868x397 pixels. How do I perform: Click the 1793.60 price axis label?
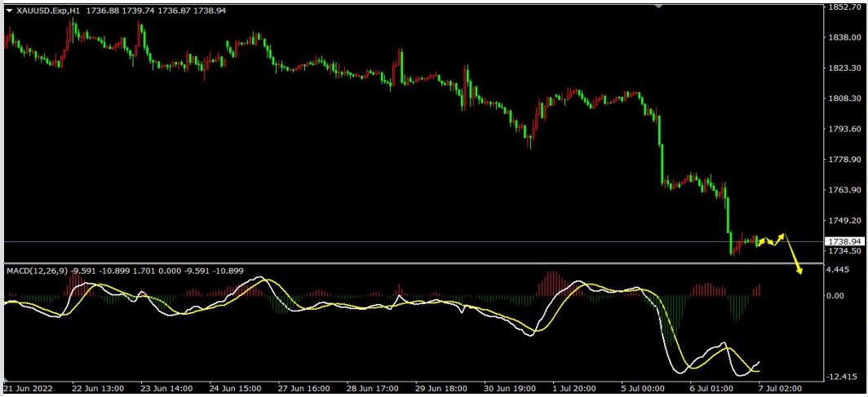[x=844, y=129]
